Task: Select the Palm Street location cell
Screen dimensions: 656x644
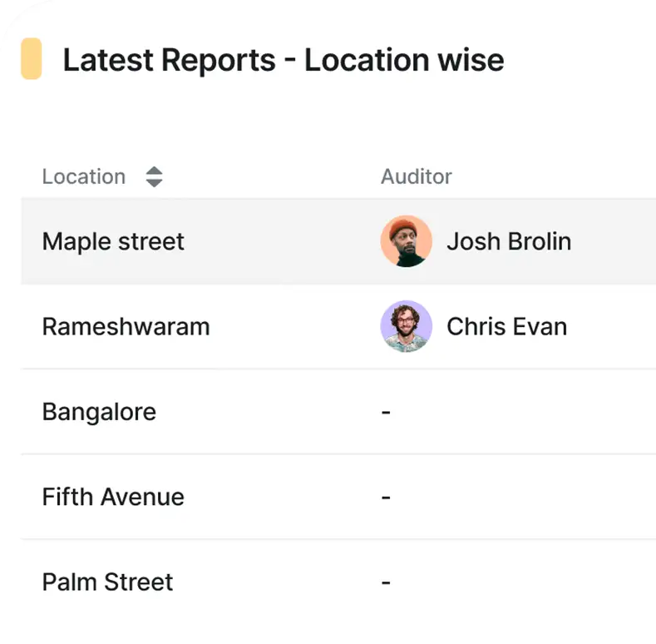Action: [x=107, y=582]
